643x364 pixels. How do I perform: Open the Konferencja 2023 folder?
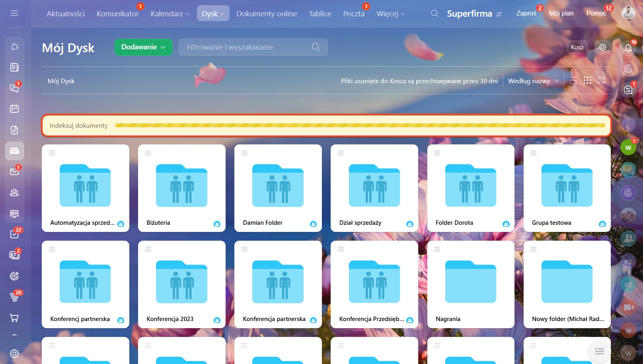[181, 284]
